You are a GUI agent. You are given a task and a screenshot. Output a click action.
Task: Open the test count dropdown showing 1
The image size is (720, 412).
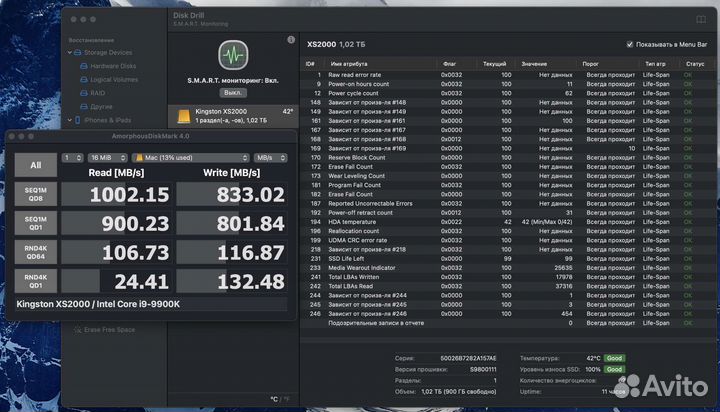coord(73,158)
